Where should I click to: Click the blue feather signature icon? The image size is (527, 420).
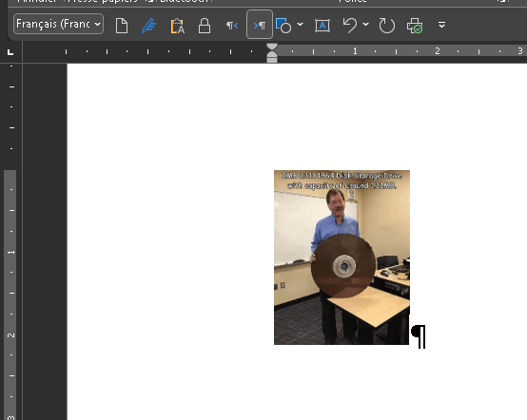coord(149,26)
